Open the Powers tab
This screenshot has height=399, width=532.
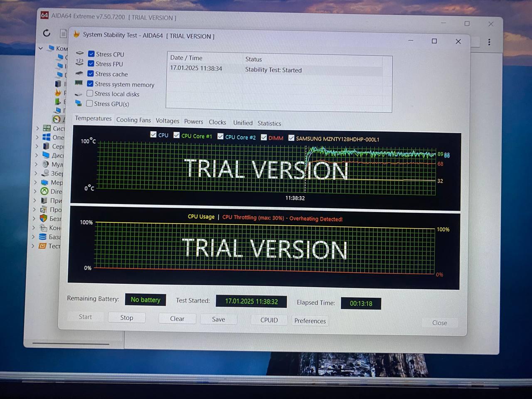pos(194,121)
